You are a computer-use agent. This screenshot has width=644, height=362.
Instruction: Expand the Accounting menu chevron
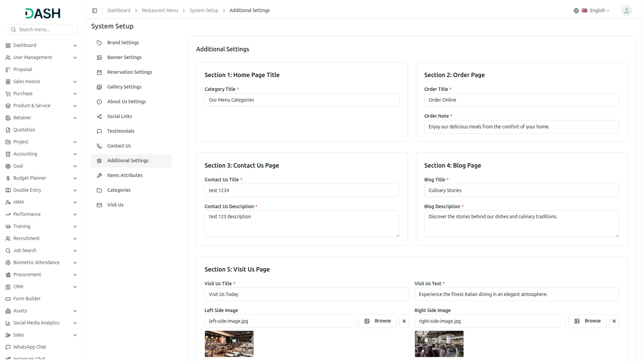pyautogui.click(x=75, y=154)
